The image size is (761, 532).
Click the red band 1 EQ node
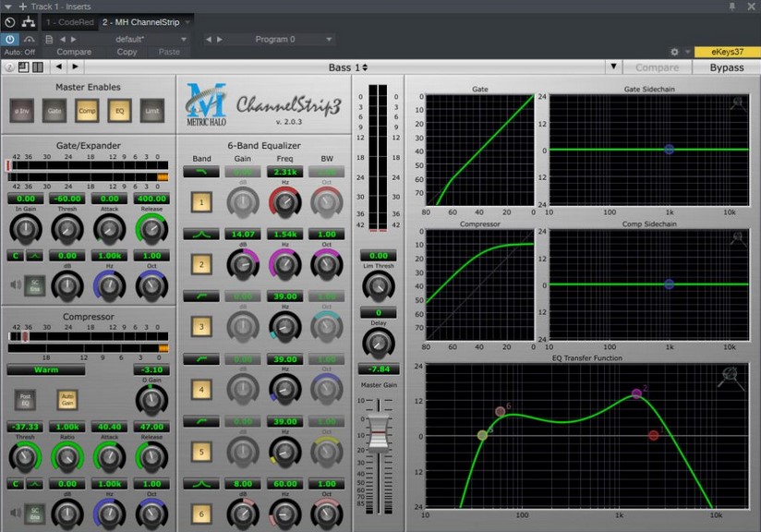point(654,435)
